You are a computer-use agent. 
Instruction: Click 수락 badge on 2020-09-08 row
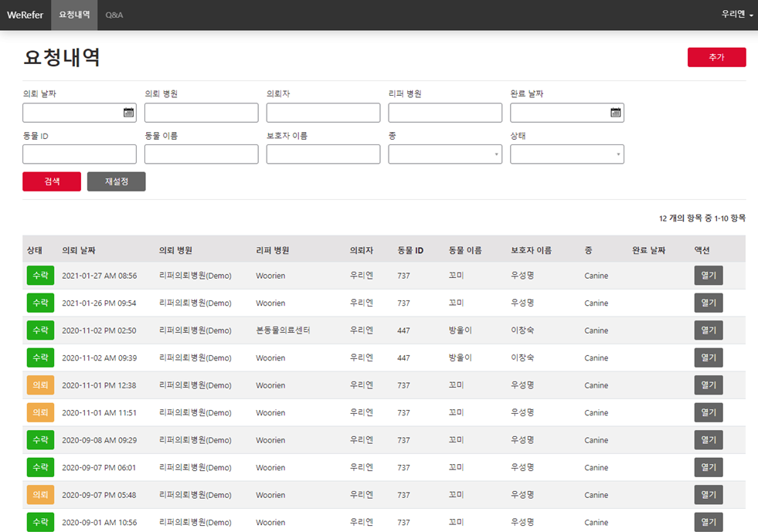click(x=40, y=439)
